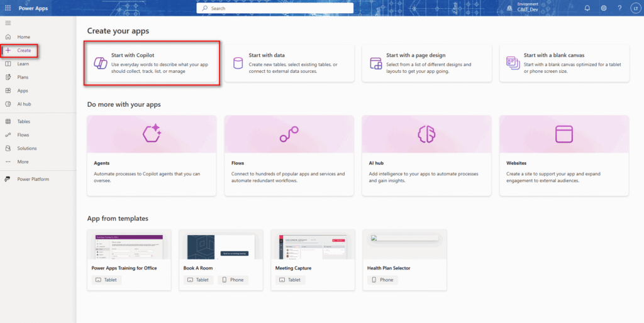
Task: Click the Start with a page design icon
Action: click(x=375, y=63)
